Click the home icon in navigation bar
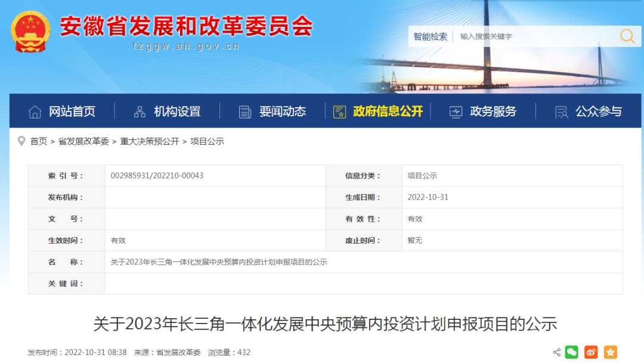The image size is (644, 364). 35,111
